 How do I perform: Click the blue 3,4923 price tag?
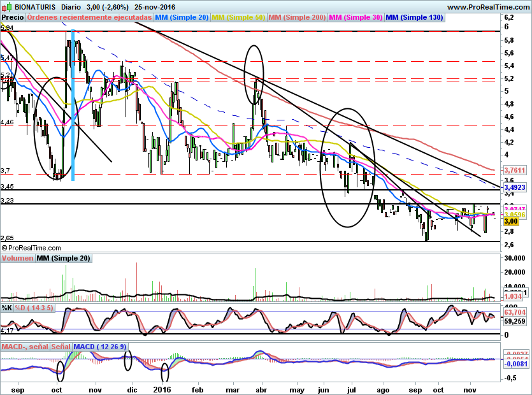514,188
